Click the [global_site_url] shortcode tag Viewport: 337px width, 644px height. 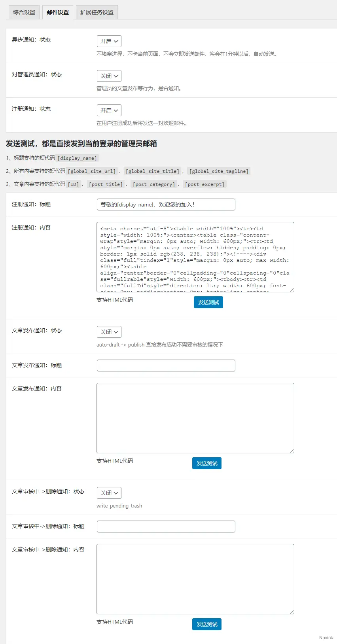92,171
